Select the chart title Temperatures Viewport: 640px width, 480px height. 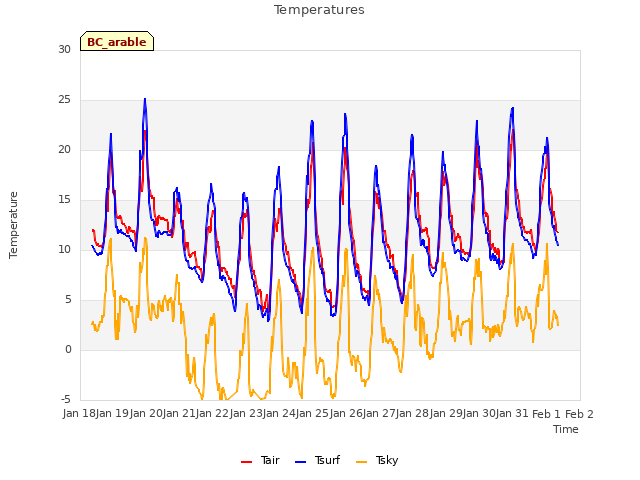(319, 10)
